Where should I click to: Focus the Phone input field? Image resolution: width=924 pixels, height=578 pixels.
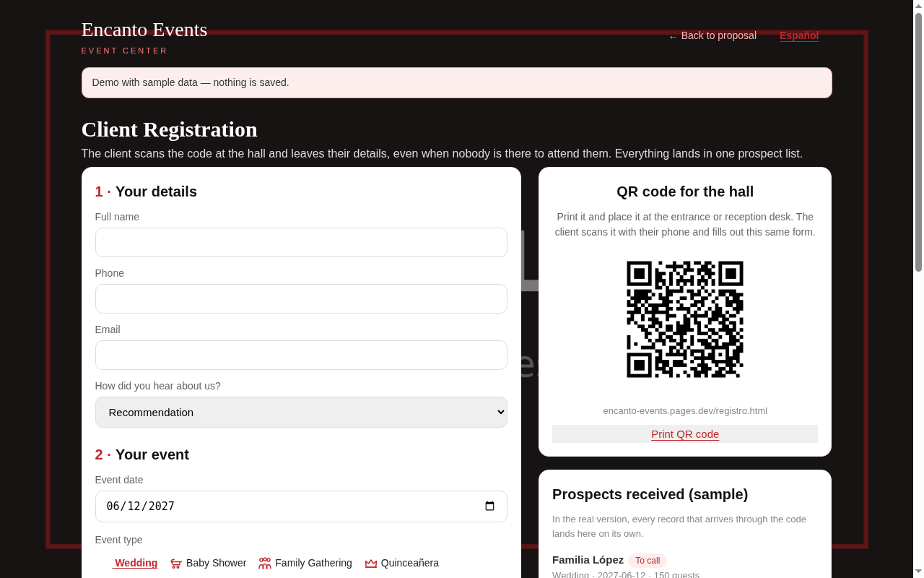[301, 298]
